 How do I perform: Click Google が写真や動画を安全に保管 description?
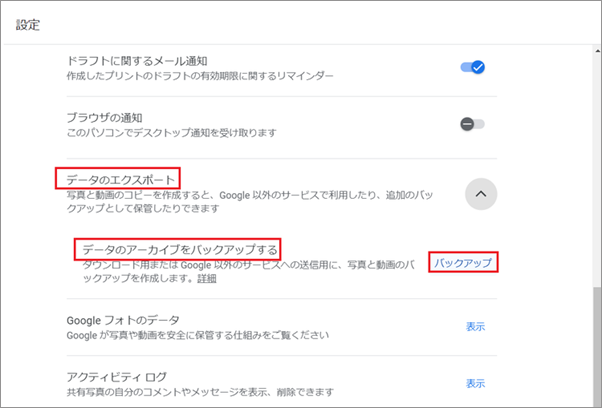pyautogui.click(x=198, y=335)
